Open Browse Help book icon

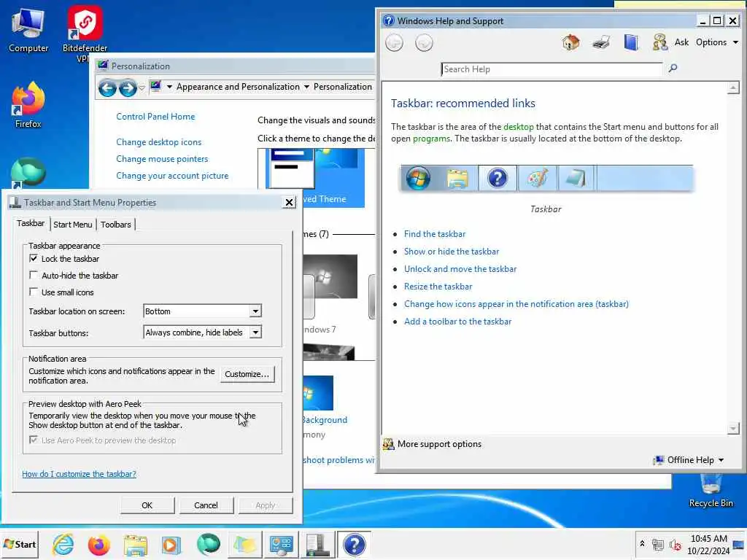point(631,42)
